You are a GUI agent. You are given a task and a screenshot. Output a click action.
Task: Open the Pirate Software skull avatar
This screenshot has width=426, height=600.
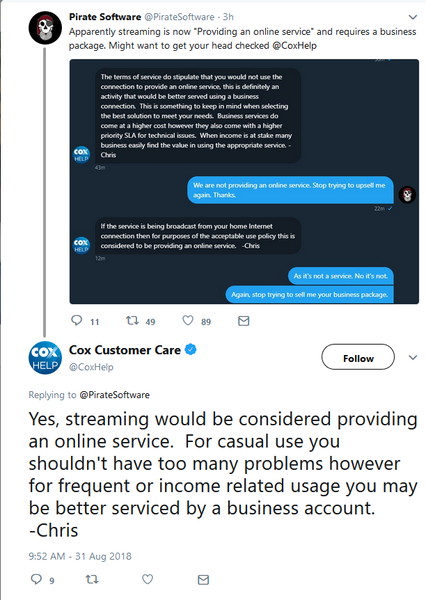pyautogui.click(x=45, y=28)
